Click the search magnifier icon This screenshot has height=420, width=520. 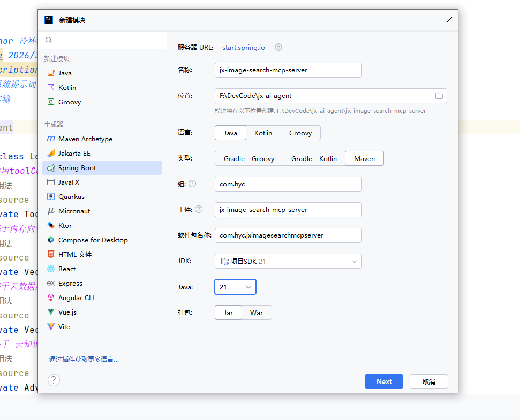[x=49, y=40]
